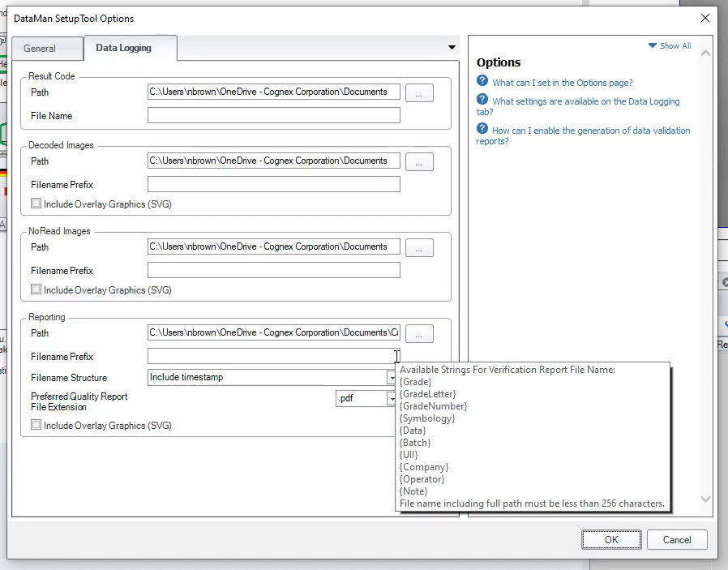Open 'What settings are available on Data Logging tab?'

(x=578, y=106)
